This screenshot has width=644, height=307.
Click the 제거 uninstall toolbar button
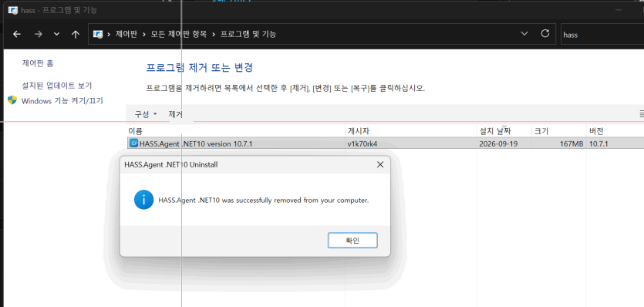[175, 114]
